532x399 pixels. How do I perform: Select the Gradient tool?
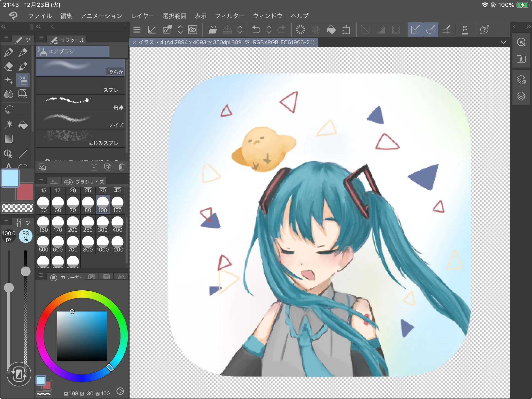(x=9, y=139)
